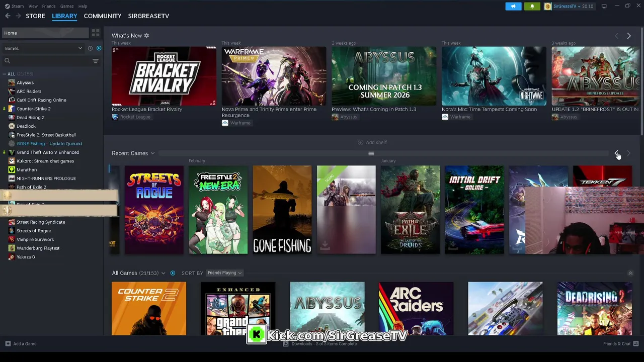Open the green notifications bell
The height and width of the screenshot is (362, 644).
pos(532,6)
